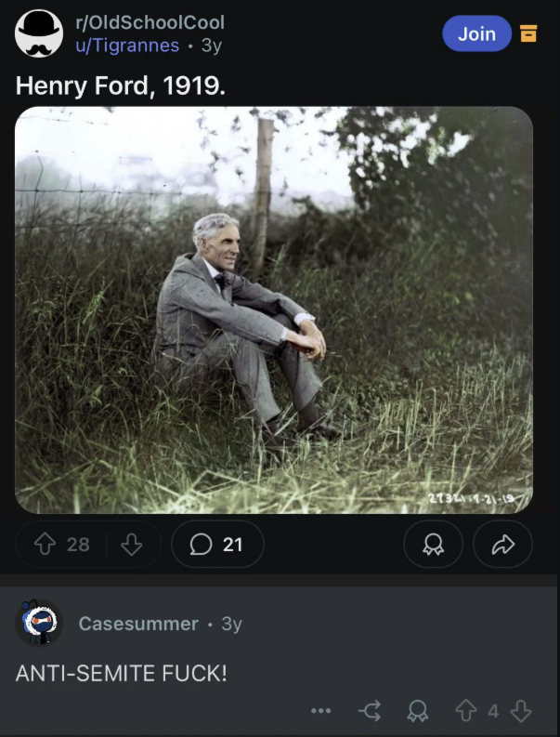Click Casesummer's avatar

[x=39, y=622]
